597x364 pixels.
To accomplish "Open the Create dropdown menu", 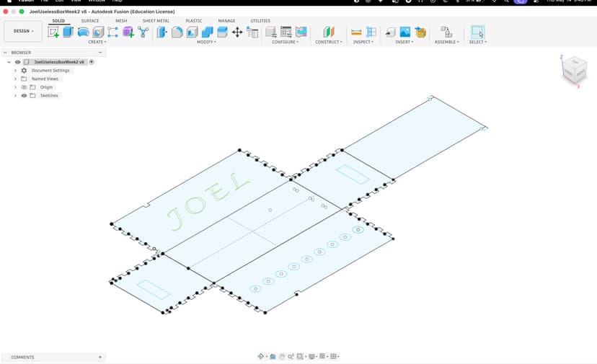I will [97, 42].
